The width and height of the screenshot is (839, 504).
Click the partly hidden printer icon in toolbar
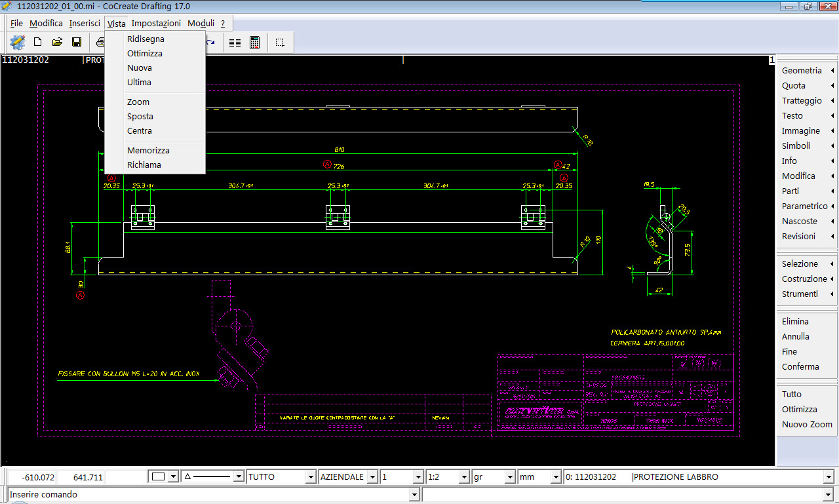[x=100, y=43]
